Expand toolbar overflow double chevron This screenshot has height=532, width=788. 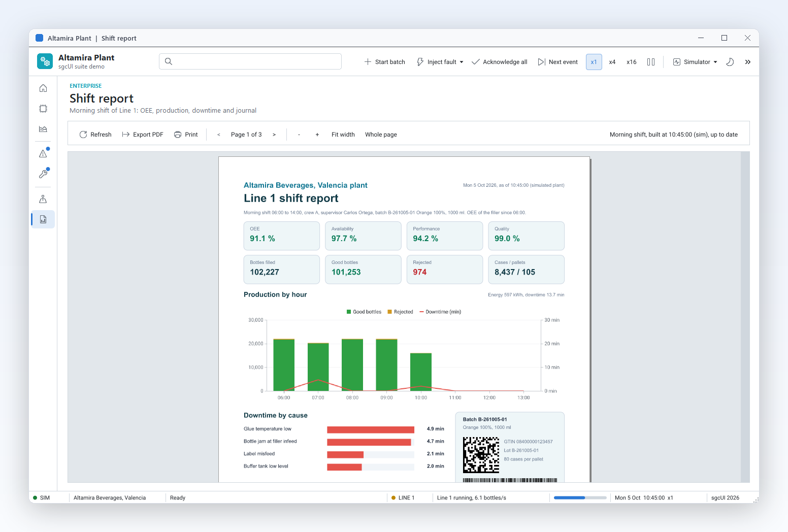[747, 62]
